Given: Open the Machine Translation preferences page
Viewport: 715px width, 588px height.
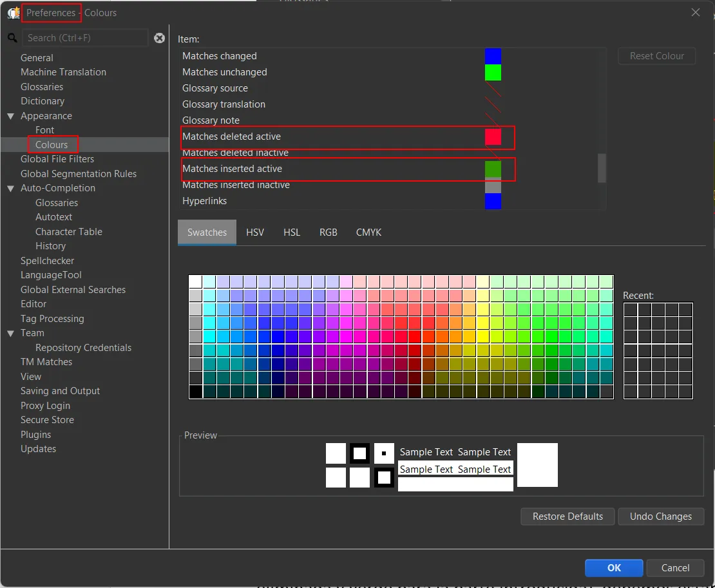Looking at the screenshot, I should click(63, 72).
